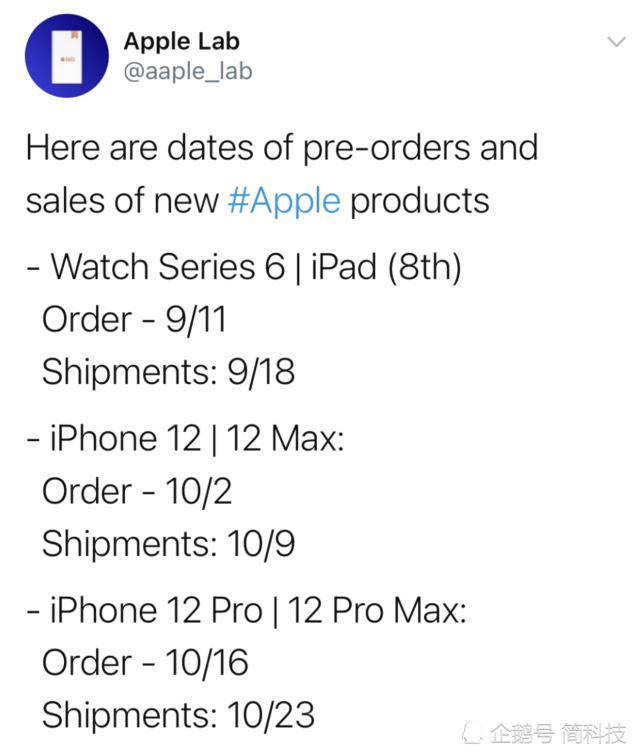Open the Apple Lab display name
The image size is (641, 756).
[x=182, y=41]
